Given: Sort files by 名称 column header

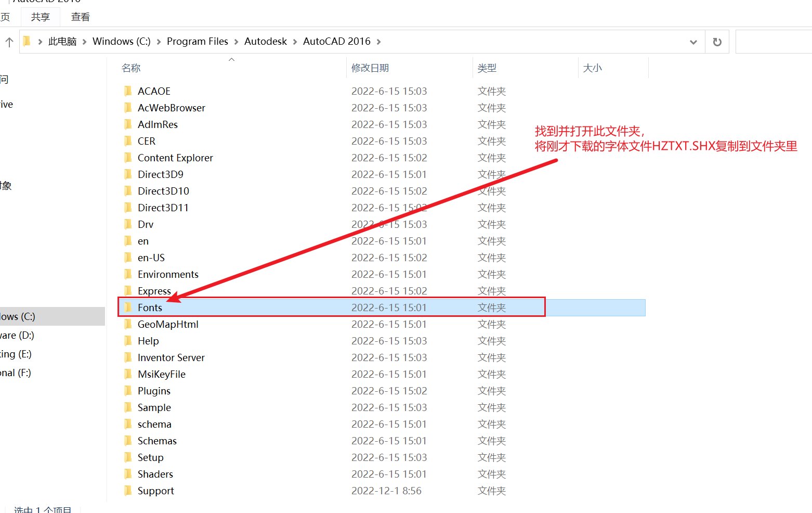Looking at the screenshot, I should [x=131, y=68].
